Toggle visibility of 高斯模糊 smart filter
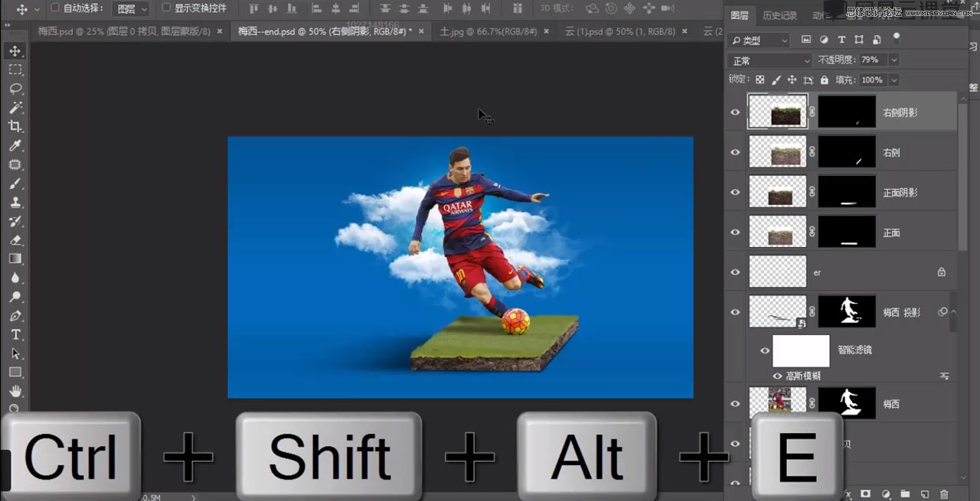This screenshot has height=501, width=980. 777,376
